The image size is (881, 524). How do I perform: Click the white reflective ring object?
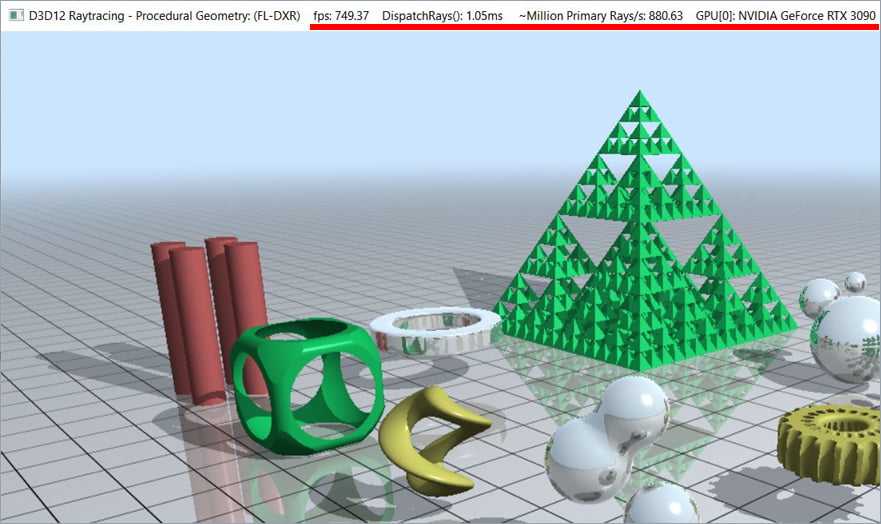[435, 330]
